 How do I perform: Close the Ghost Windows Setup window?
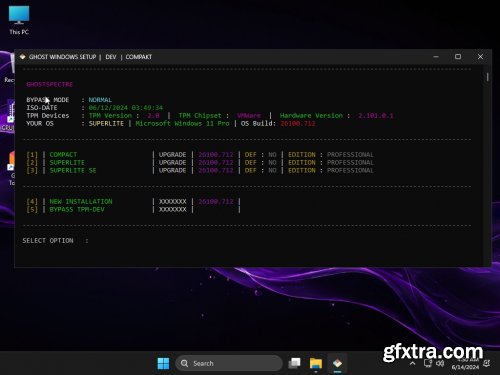click(480, 57)
